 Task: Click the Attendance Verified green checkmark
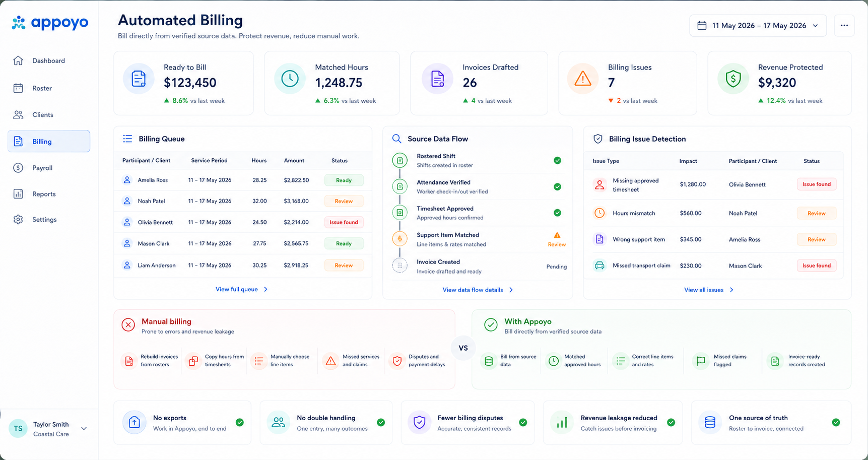[557, 186]
